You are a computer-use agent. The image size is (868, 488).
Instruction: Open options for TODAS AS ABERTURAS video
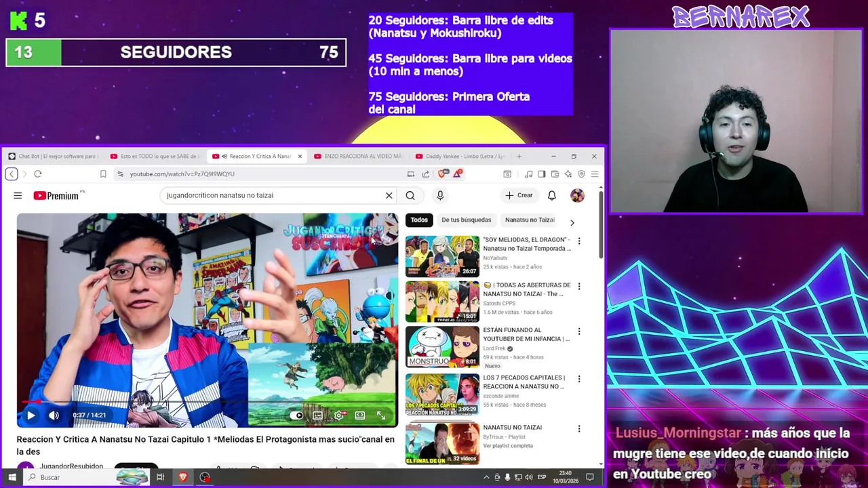pos(579,287)
